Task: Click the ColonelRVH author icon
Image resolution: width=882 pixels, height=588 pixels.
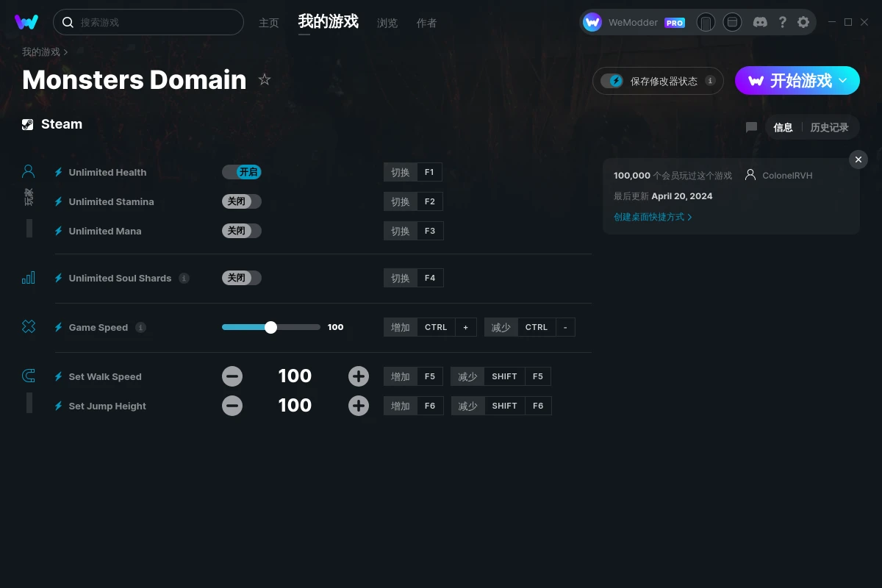Action: click(x=750, y=175)
